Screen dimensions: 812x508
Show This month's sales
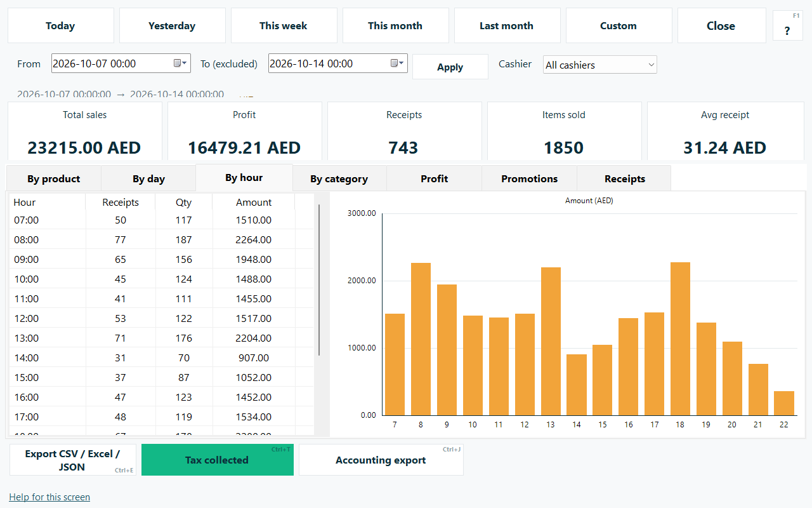coord(396,25)
